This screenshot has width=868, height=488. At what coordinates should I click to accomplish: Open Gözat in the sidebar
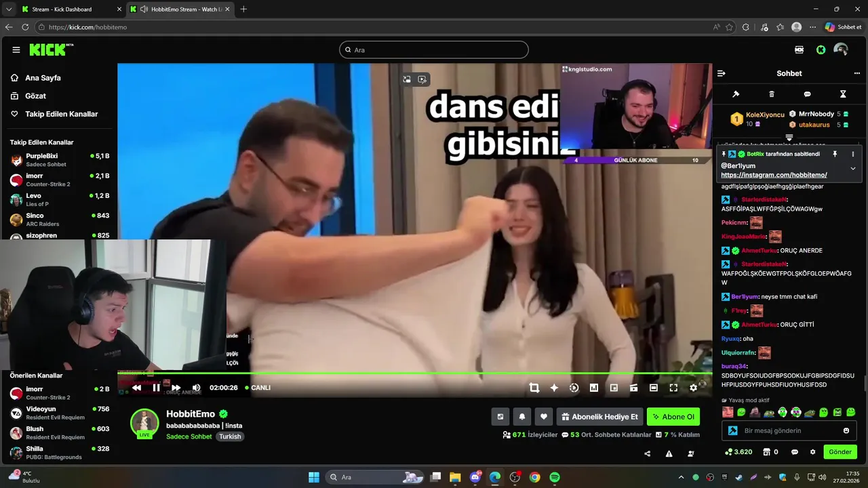pos(28,96)
